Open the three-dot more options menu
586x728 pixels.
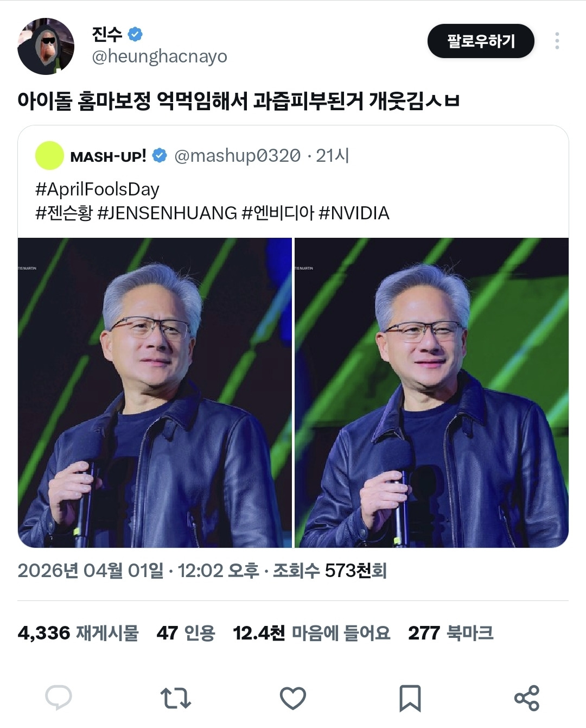point(557,41)
